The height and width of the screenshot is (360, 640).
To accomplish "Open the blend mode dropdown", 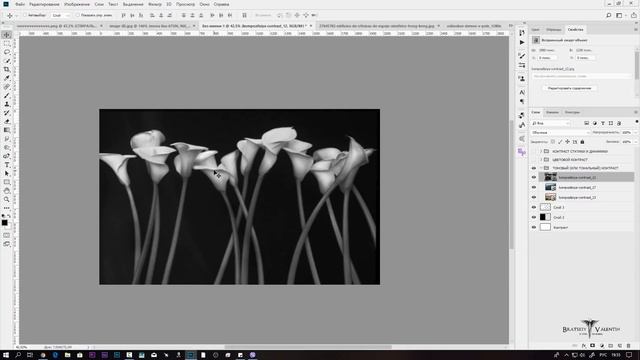I will point(560,132).
